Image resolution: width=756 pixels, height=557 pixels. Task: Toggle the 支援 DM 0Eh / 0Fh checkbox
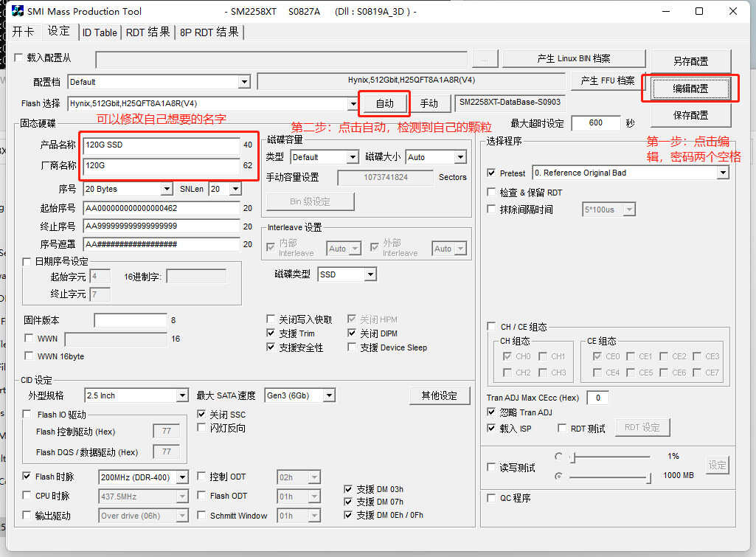click(348, 515)
